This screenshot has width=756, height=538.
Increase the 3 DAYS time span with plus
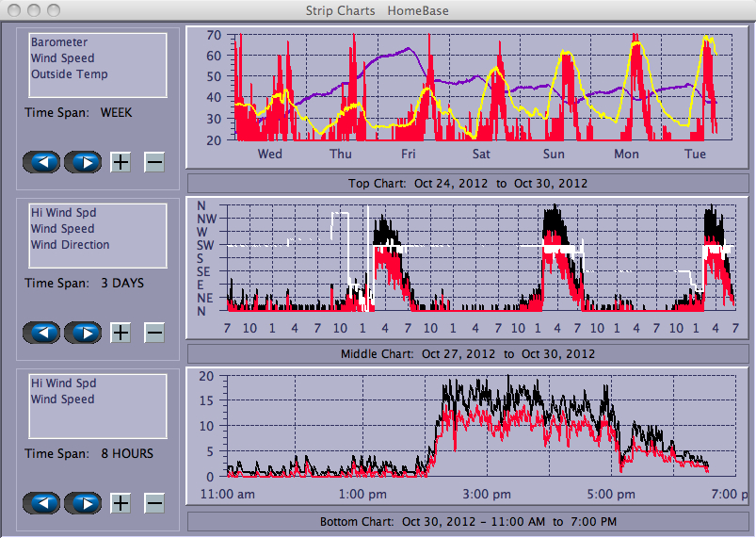(x=121, y=333)
